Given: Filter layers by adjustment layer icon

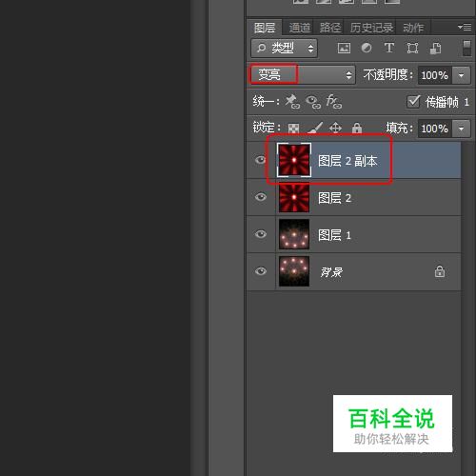Looking at the screenshot, I should tap(367, 49).
